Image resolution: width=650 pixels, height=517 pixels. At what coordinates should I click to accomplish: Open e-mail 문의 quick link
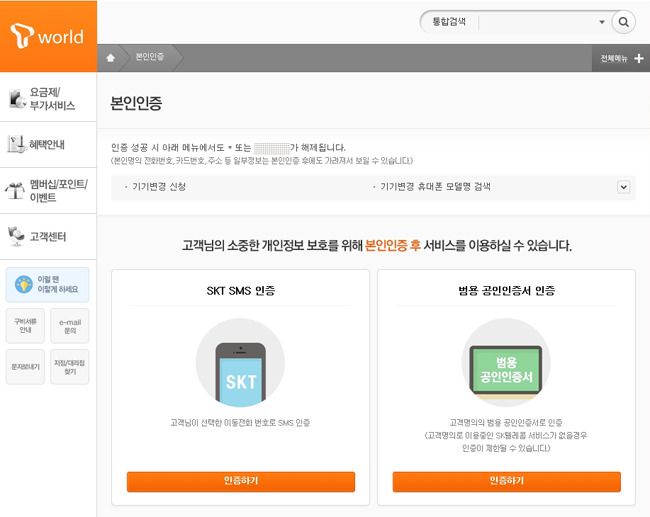(x=70, y=326)
